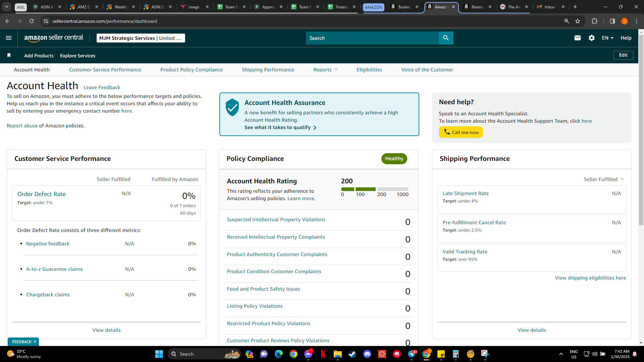Bookmark this page with the star icon
The image size is (644, 362).
click(x=578, y=21)
